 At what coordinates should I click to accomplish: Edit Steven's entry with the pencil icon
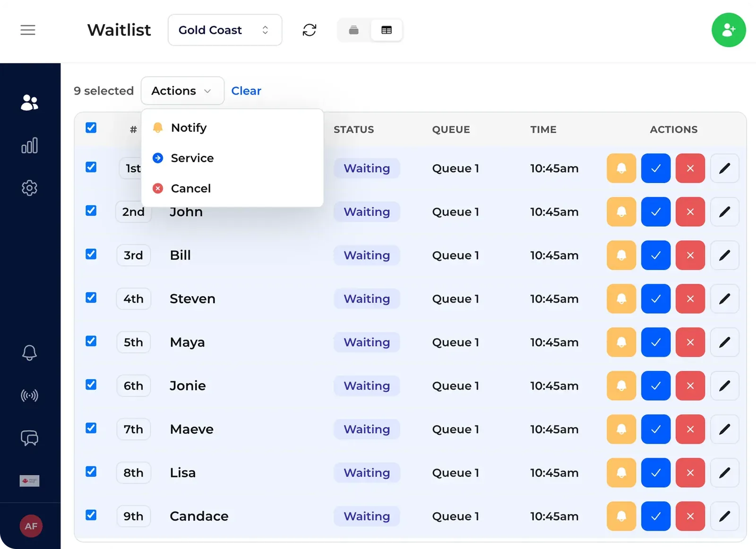click(725, 299)
